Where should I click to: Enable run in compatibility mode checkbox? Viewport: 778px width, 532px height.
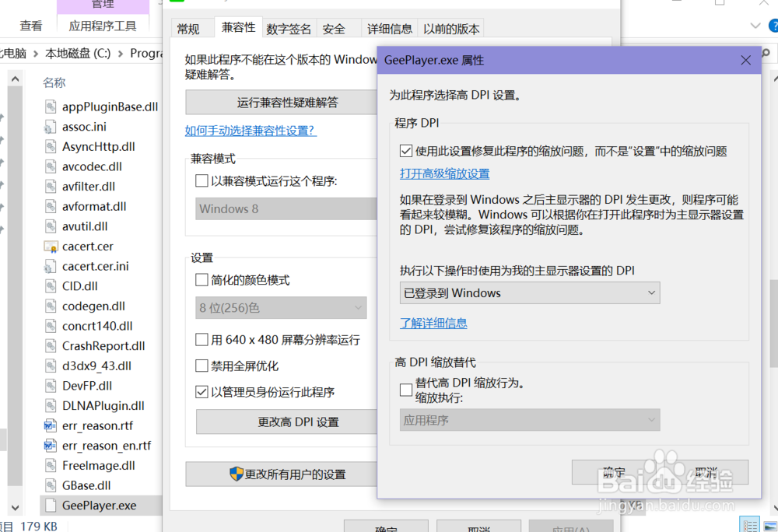202,180
